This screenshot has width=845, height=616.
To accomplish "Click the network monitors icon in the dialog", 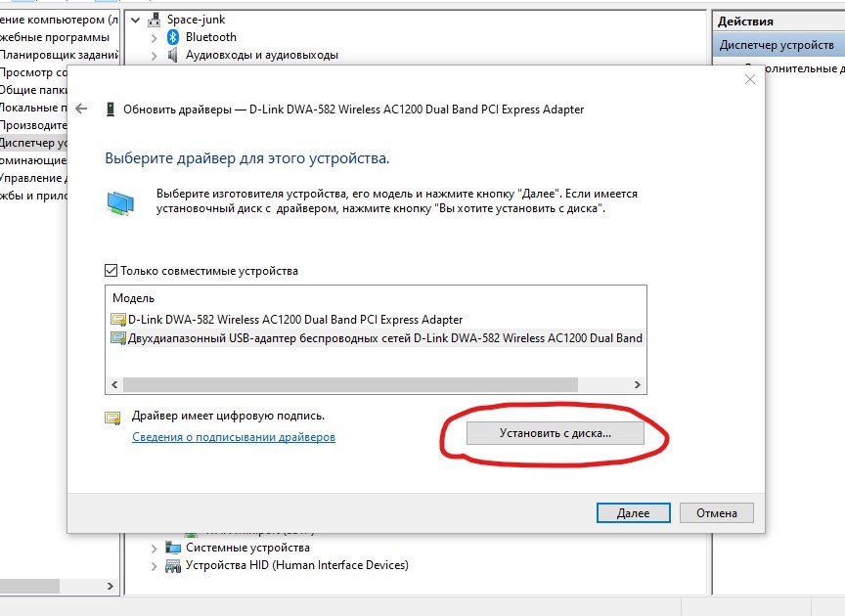I will (120, 203).
